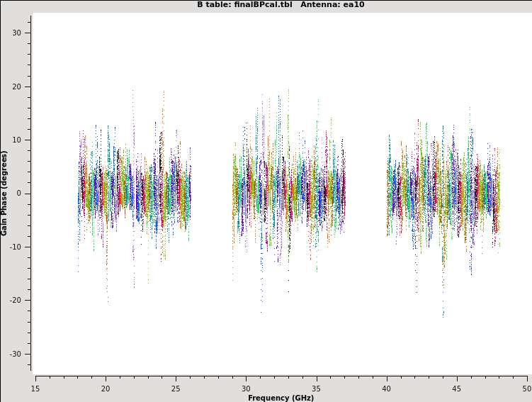Click the data cluster between 18 and 26 GHz

(134, 193)
